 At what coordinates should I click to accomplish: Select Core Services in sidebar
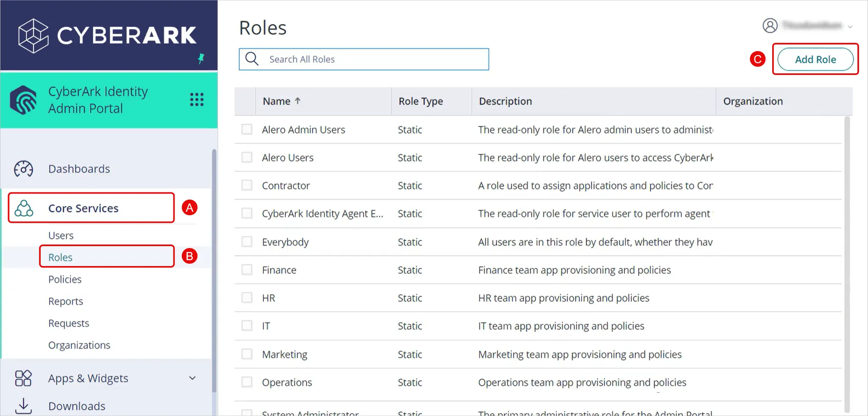[91, 208]
